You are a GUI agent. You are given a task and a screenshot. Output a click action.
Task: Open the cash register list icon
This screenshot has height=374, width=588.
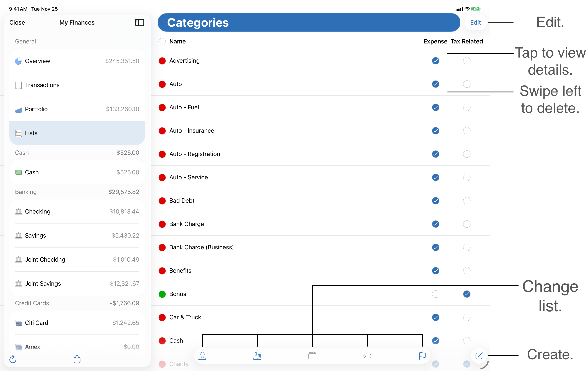point(257,356)
